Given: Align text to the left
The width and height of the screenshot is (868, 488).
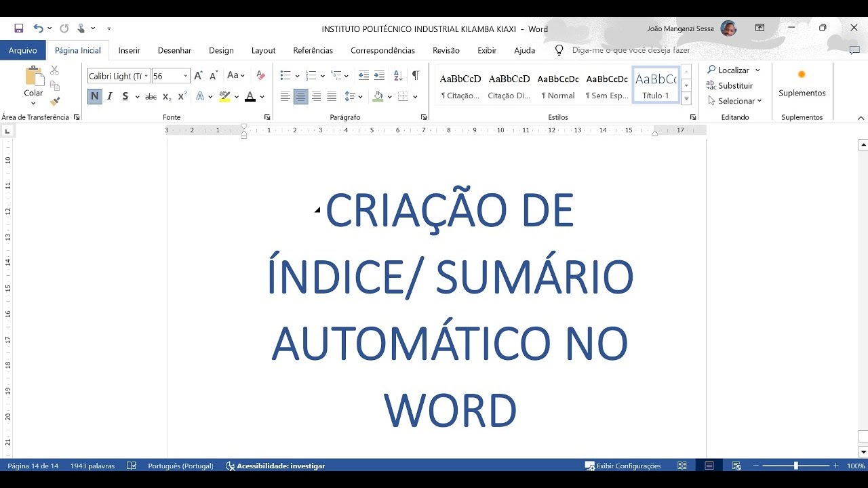Looking at the screenshot, I should coord(285,97).
